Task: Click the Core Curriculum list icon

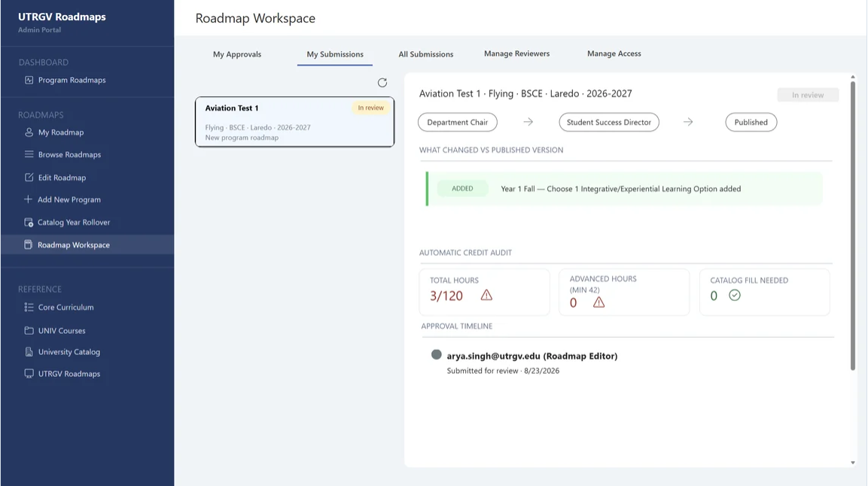Action: tap(29, 307)
